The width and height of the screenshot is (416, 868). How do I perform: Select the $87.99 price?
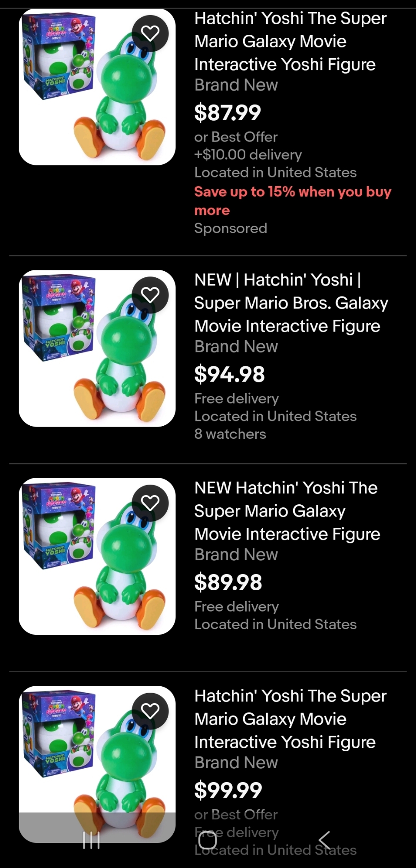coord(228,112)
